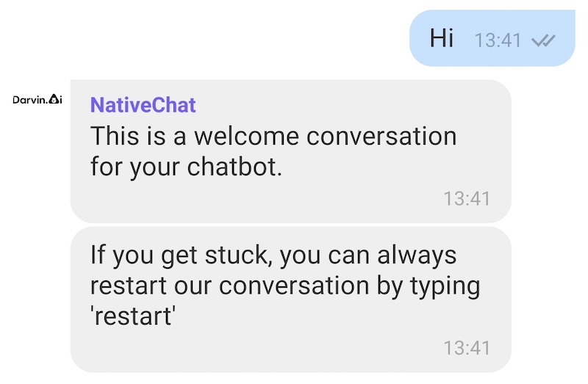The height and width of the screenshot is (384, 588).
Task: Click the 'Hi' text in sent message
Action: (442, 38)
